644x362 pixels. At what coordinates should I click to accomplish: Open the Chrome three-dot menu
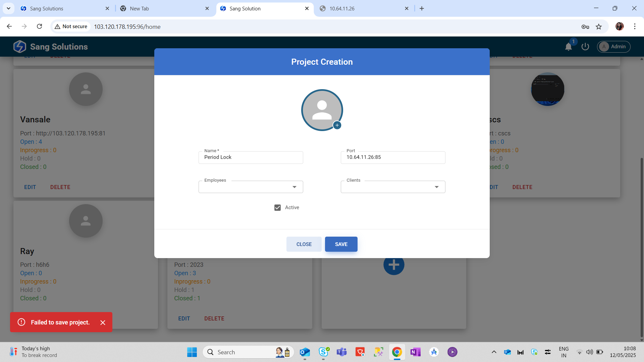635,26
